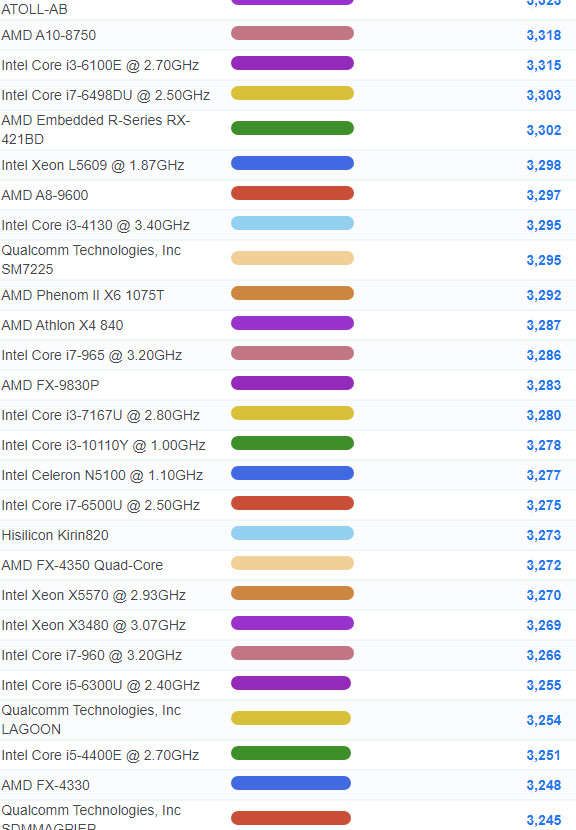The height and width of the screenshot is (830, 576).
Task: Click the score 3,275 for Core i7-6500U
Action: pyautogui.click(x=544, y=506)
